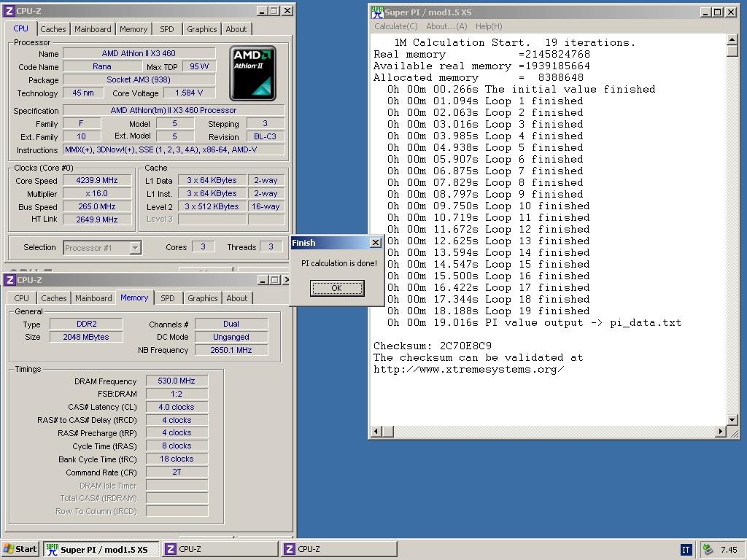Switch to Caches tab in top CPU-Z

tap(53, 29)
